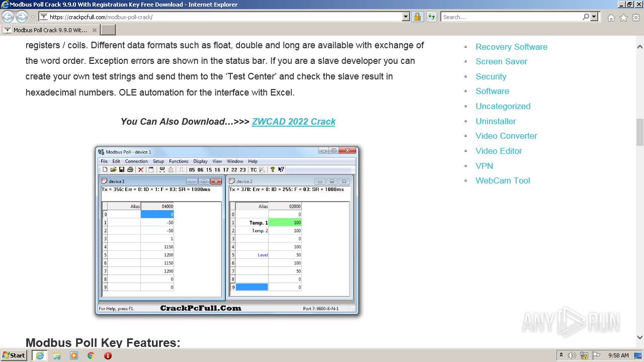Click the browser Forward arrow button
644x362 pixels.
click(22, 17)
